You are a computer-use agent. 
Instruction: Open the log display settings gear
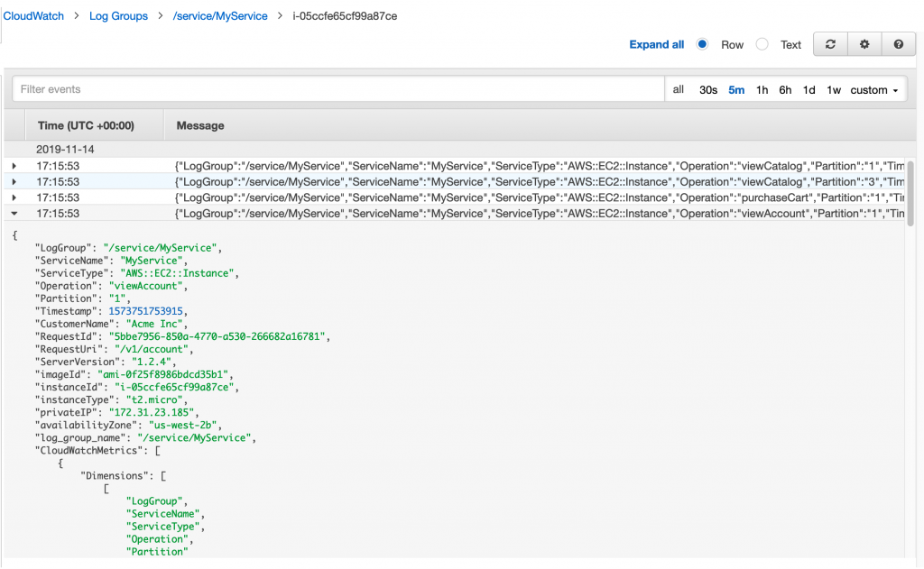tap(864, 43)
